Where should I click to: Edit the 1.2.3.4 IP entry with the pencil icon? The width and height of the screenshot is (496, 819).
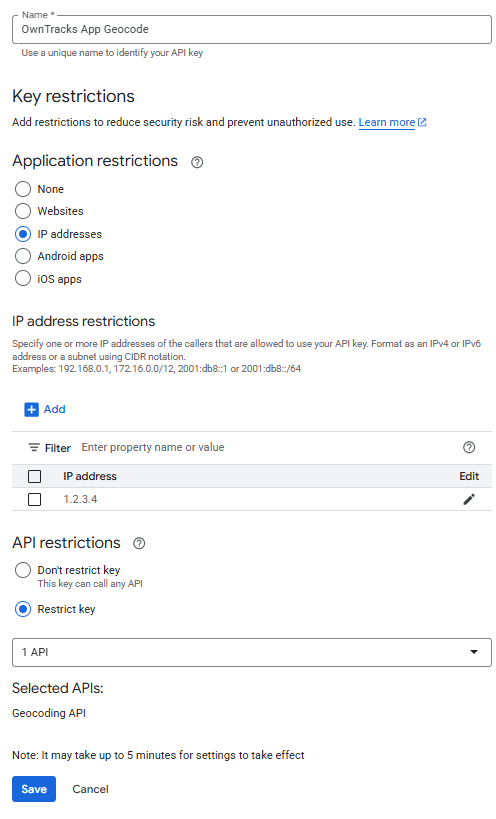point(469,499)
